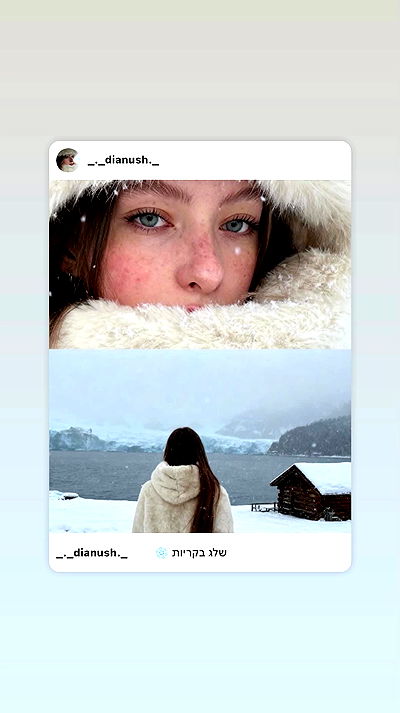
Task: Click the _._dianush._ username beside the caption
Action: tap(92, 553)
